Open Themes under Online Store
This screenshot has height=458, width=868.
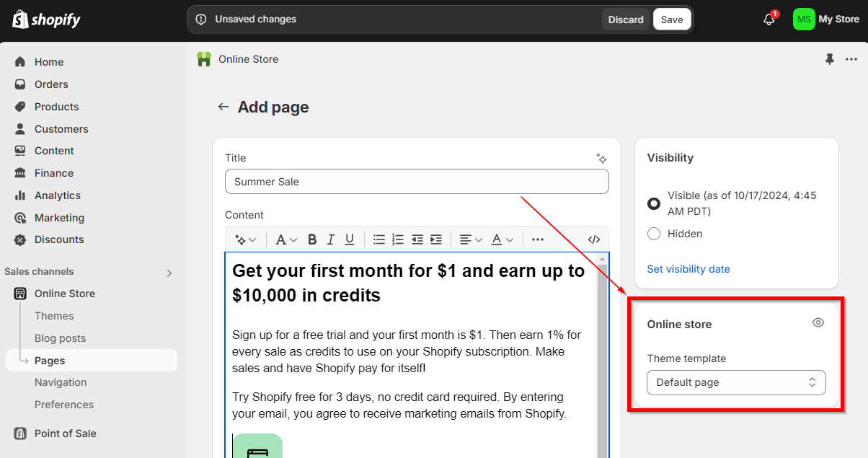pyautogui.click(x=54, y=316)
